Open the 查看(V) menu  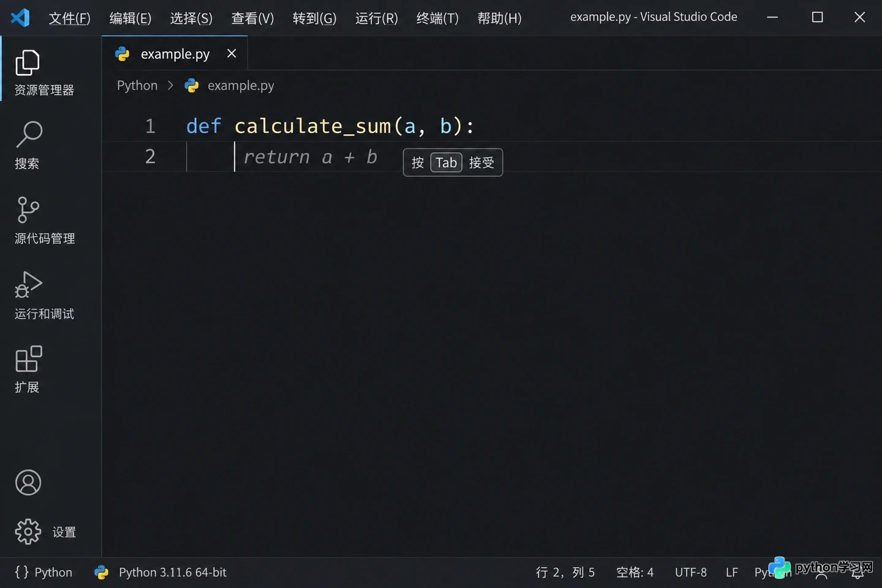pyautogui.click(x=252, y=18)
